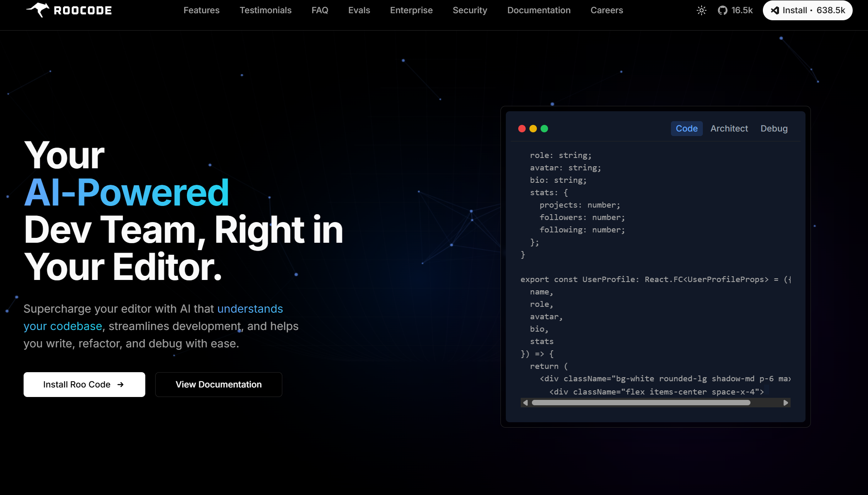868x495 pixels.
Task: Open the Enterprise nav link
Action: [x=411, y=10]
